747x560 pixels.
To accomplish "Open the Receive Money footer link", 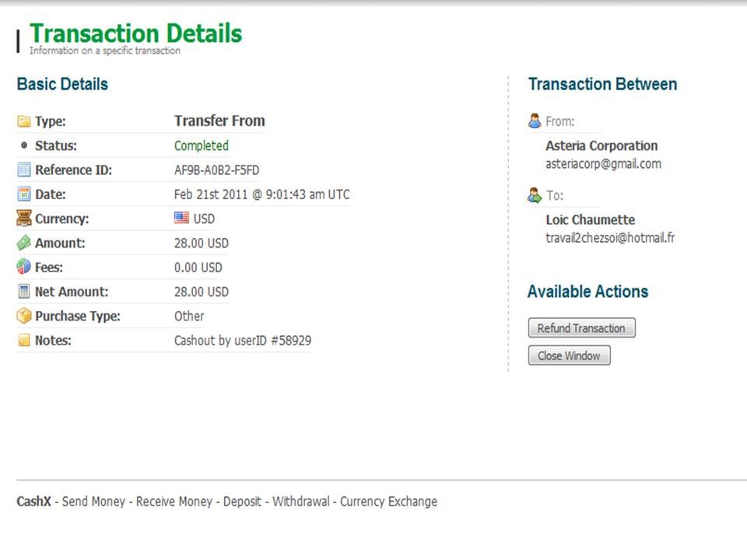I will coord(174,502).
